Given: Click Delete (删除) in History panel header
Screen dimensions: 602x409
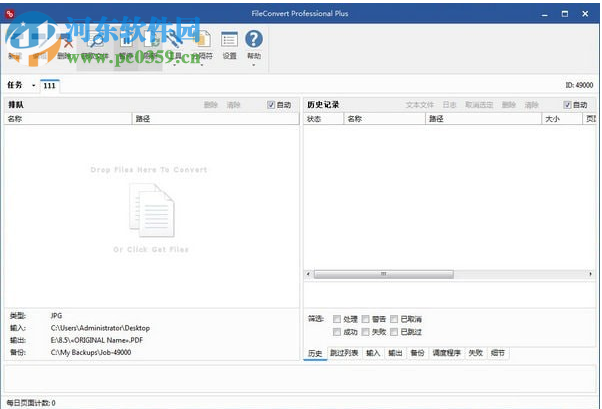Looking at the screenshot, I should click(x=509, y=105).
